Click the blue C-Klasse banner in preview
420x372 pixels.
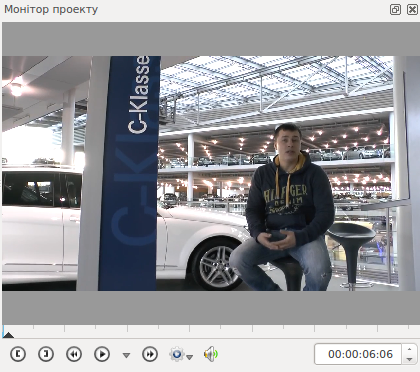130,173
